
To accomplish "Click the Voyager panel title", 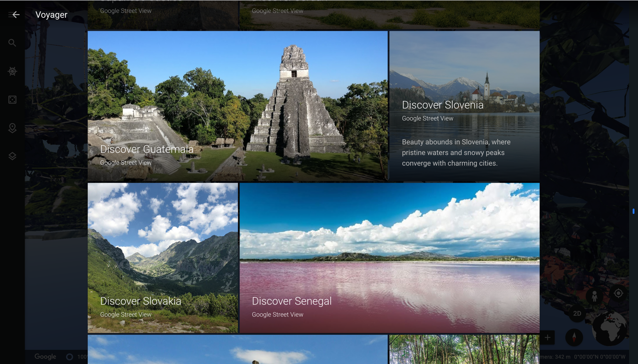I will coord(51,15).
